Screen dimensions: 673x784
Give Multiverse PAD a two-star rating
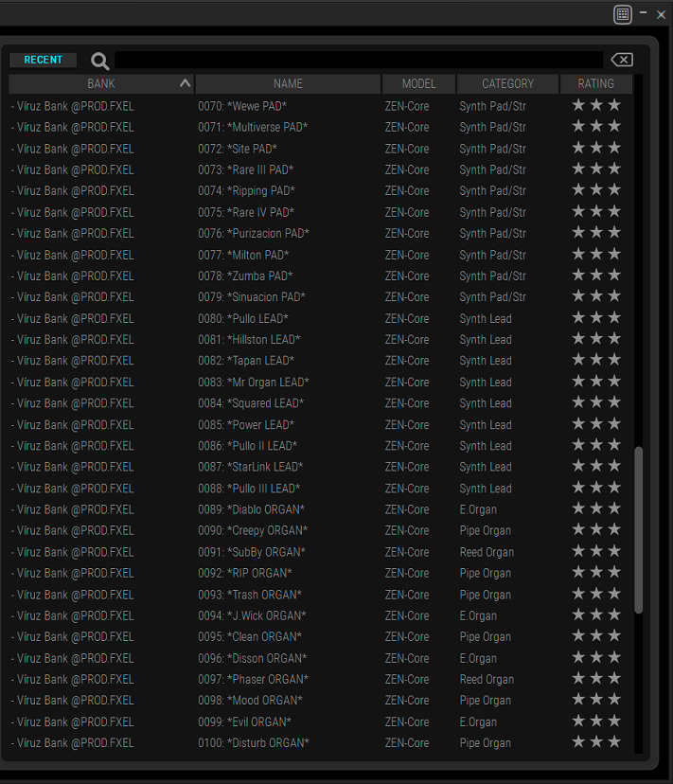click(596, 126)
